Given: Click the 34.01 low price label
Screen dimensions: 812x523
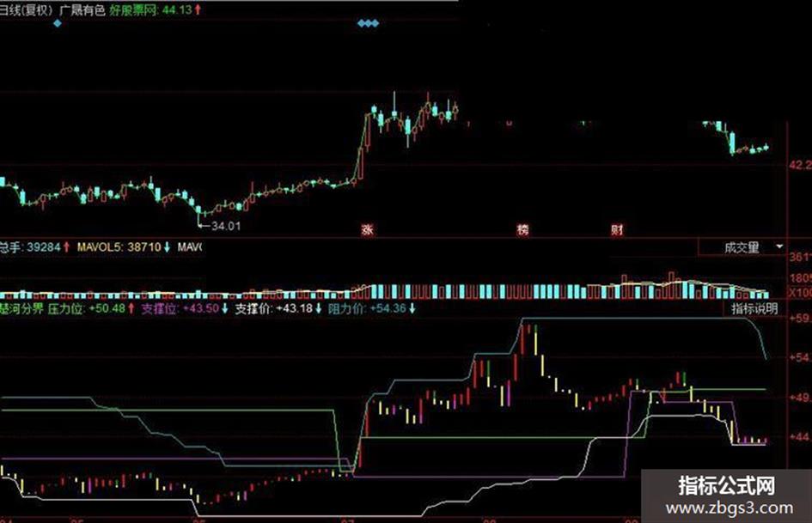Looking at the screenshot, I should point(226,226).
